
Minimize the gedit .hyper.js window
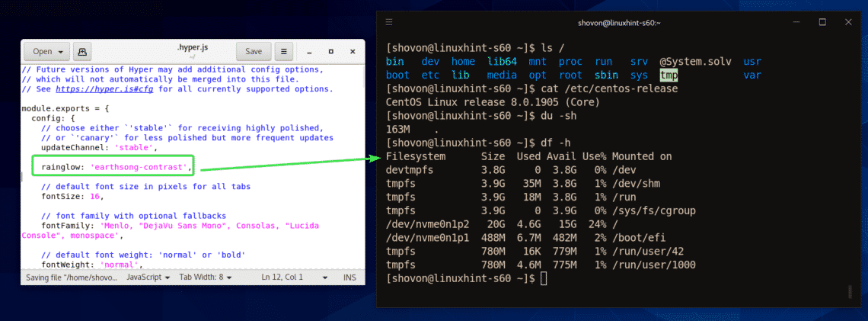pyautogui.click(x=310, y=52)
